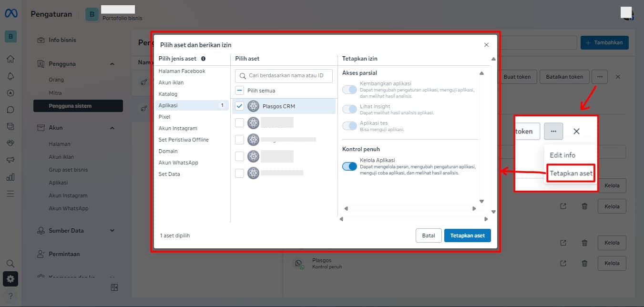Click trash icon next to Plasgos row
This screenshot has width=644, height=307.
point(584,263)
